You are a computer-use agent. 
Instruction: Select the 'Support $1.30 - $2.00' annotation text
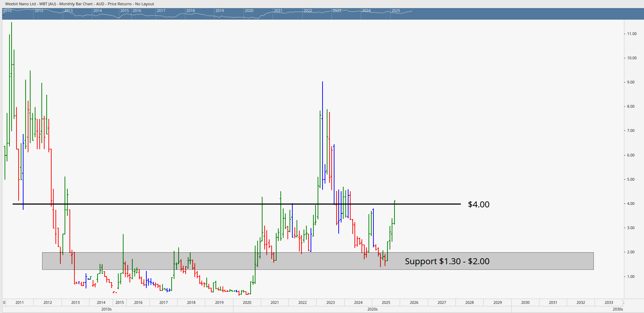447,261
